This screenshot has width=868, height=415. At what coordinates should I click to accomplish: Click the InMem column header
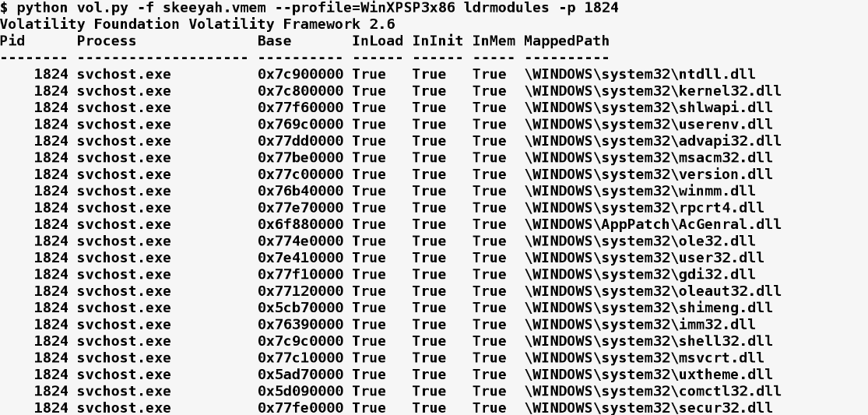coord(494,41)
